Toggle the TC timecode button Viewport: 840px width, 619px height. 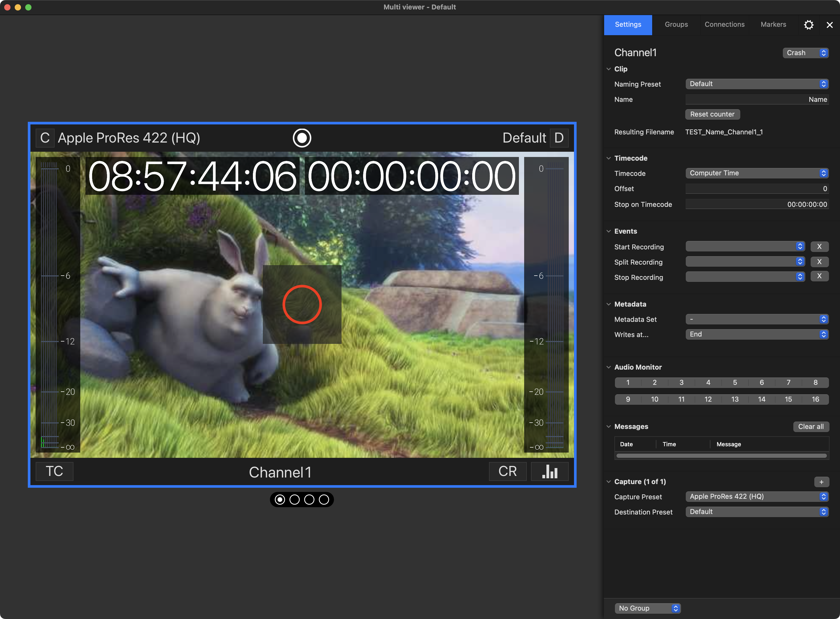point(54,471)
